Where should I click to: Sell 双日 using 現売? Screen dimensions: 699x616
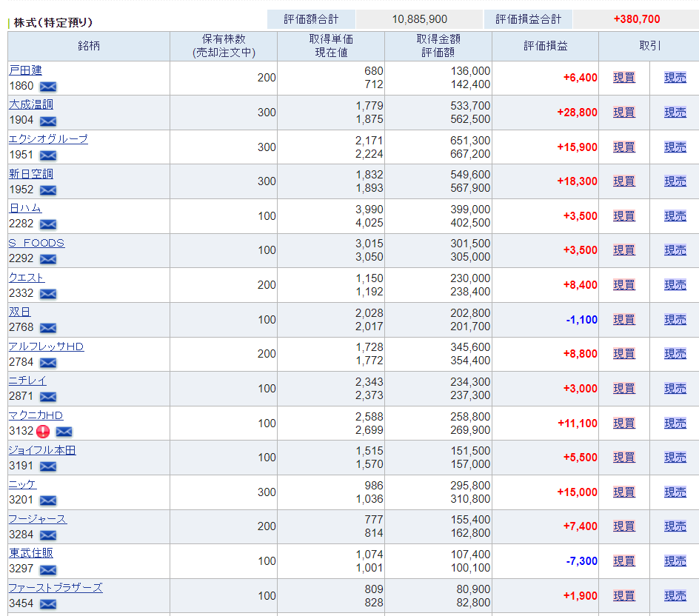coord(675,320)
